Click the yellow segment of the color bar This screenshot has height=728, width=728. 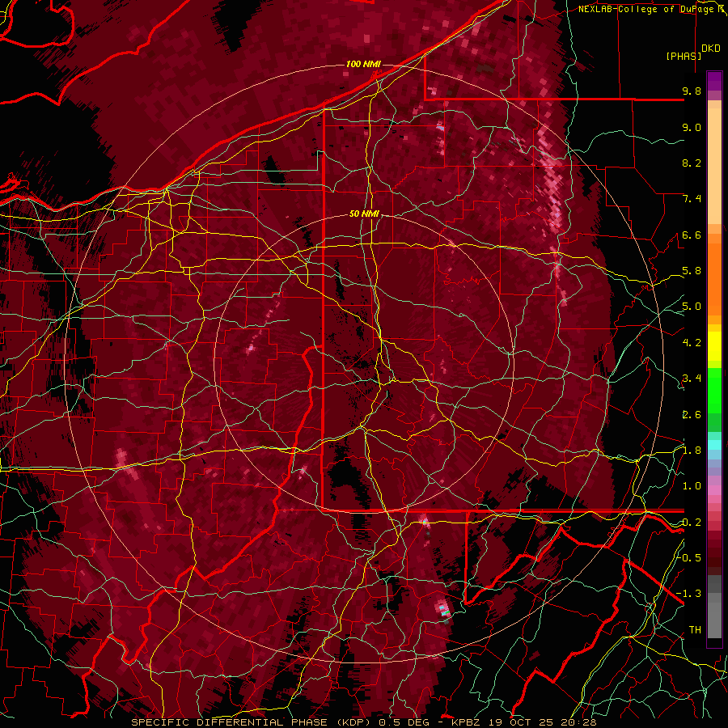(x=714, y=346)
